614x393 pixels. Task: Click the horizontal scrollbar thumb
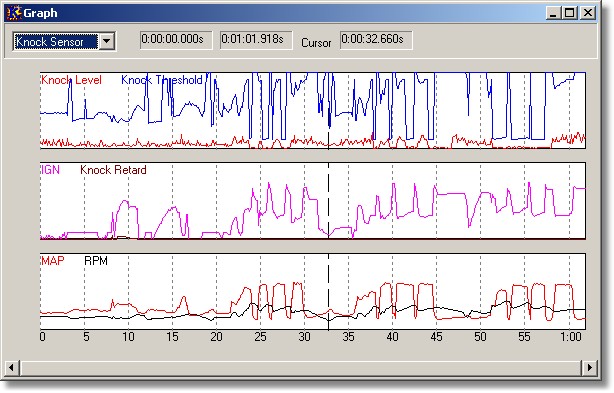click(300, 367)
